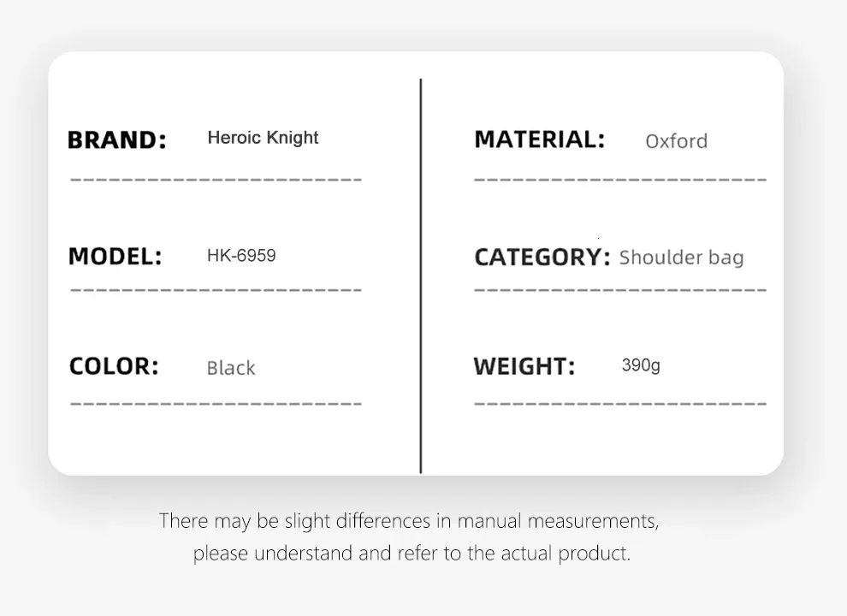Click the vertical divider between columns
This screenshot has height=616, width=847.
[421, 275]
